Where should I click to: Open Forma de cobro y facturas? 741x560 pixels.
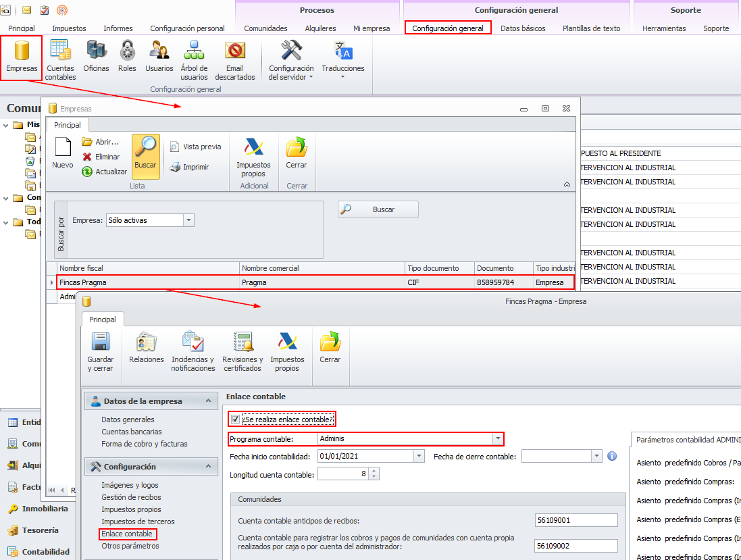point(144,444)
